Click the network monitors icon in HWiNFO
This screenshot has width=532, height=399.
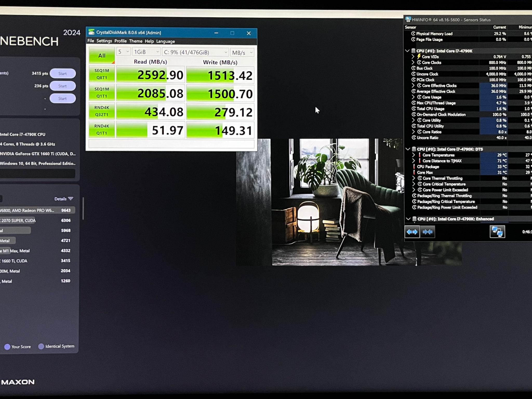497,231
